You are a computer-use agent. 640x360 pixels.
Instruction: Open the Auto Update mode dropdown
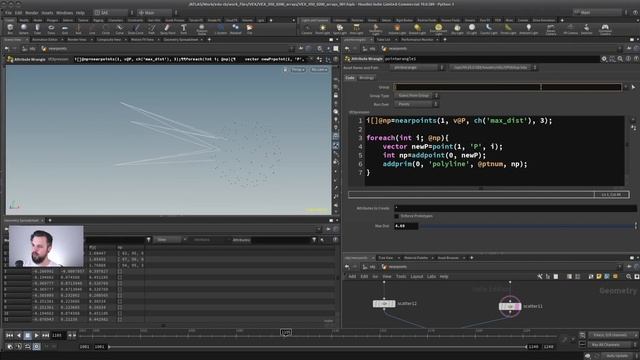click(x=620, y=356)
